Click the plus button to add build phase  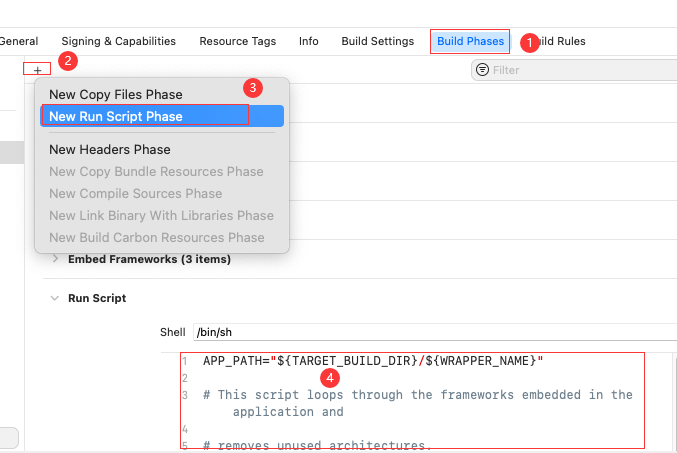click(x=38, y=70)
